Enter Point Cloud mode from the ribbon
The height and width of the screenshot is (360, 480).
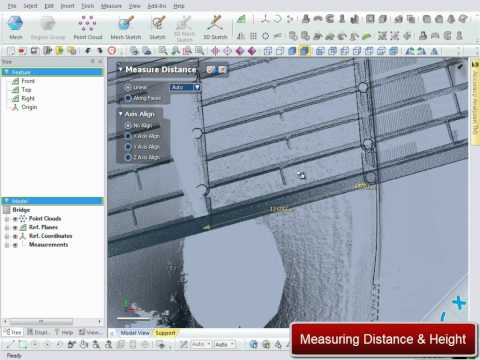coord(88,27)
